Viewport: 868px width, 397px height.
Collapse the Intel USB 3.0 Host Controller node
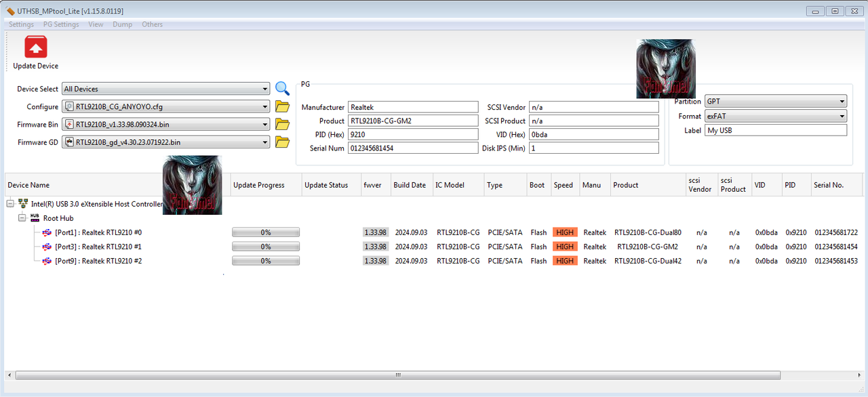click(x=10, y=204)
